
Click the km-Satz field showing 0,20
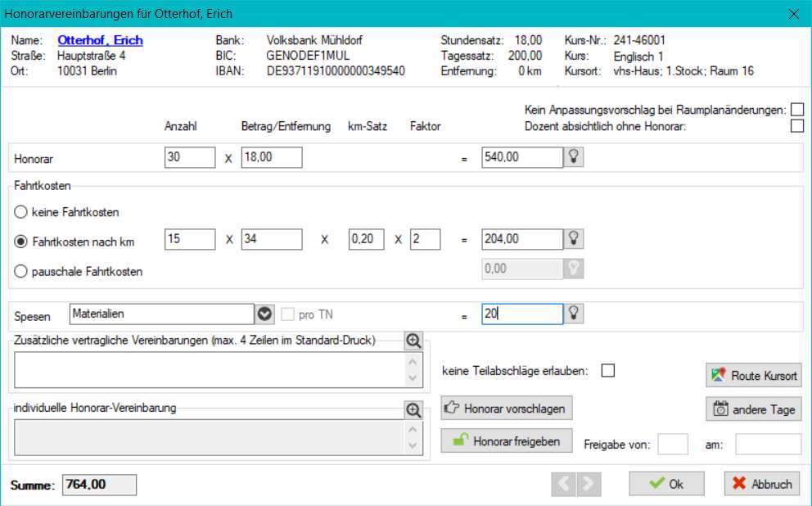367,239
